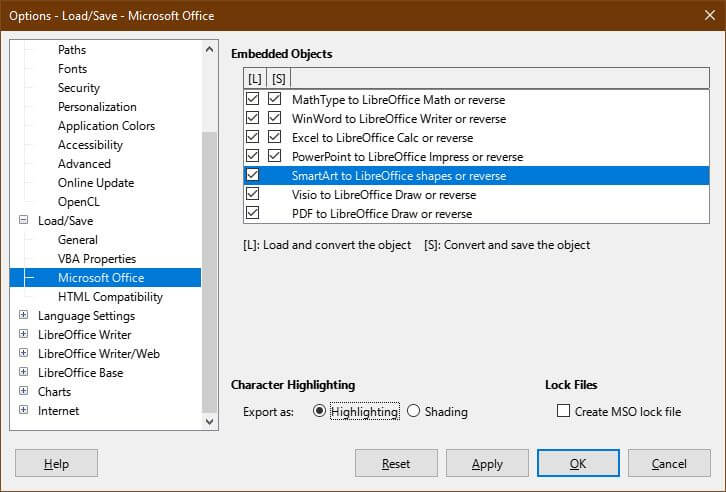Screen dimensions: 726x492
Task: Select the Application Colors entry
Action: pos(106,126)
